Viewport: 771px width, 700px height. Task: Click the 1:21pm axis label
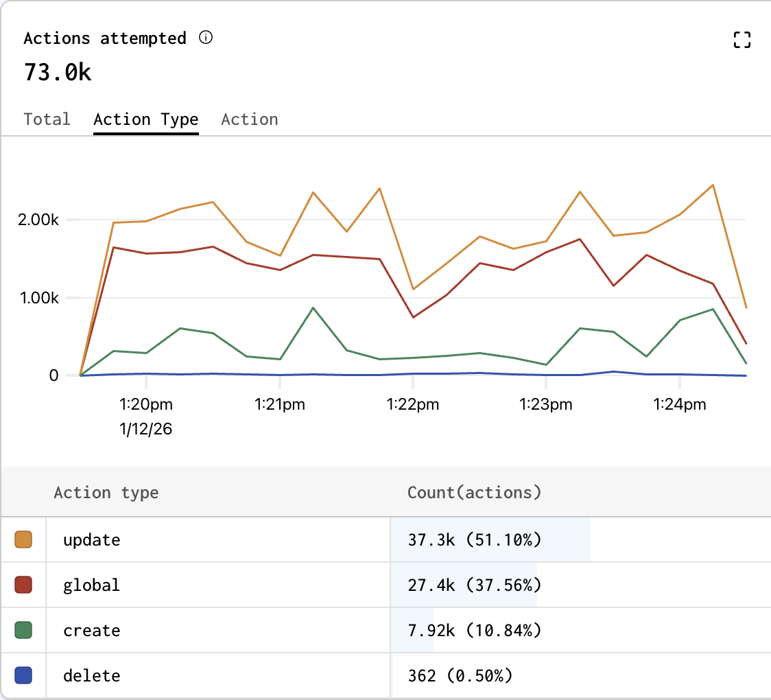(279, 404)
